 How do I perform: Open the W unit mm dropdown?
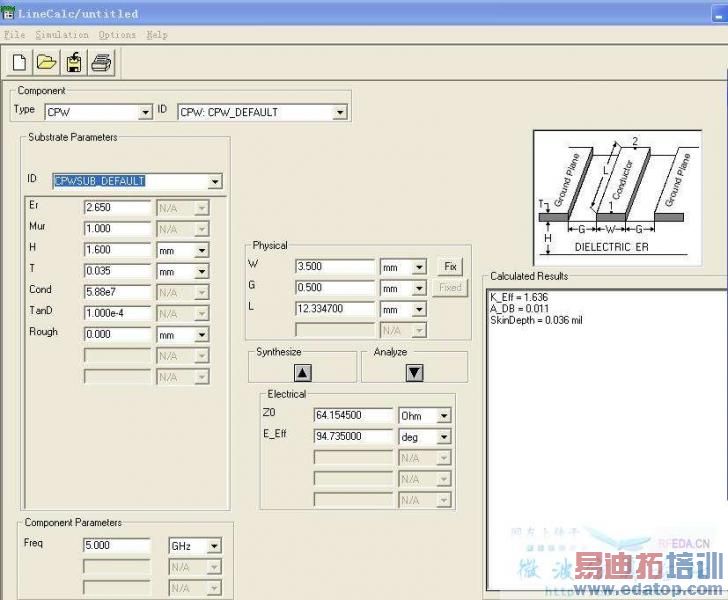pos(419,267)
